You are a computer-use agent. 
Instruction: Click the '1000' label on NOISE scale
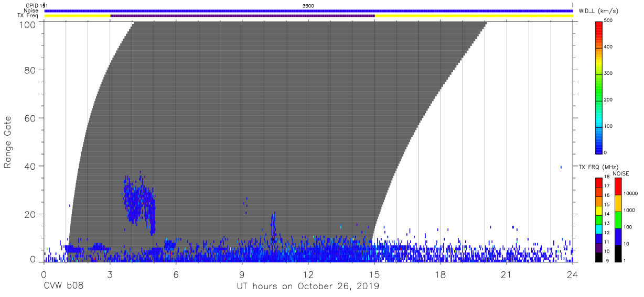628,210
